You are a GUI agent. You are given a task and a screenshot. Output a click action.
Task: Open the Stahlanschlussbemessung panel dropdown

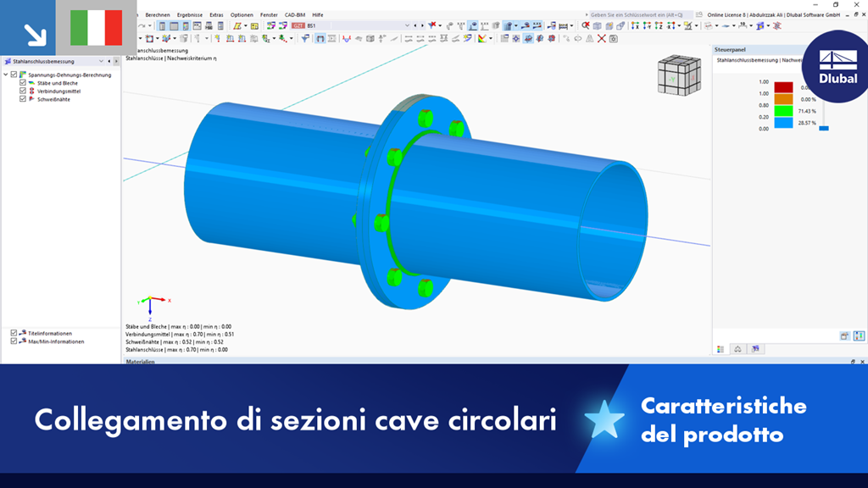(101, 61)
